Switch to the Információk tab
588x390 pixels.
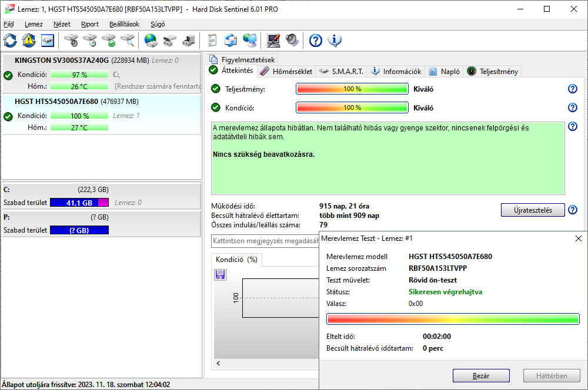(x=396, y=71)
